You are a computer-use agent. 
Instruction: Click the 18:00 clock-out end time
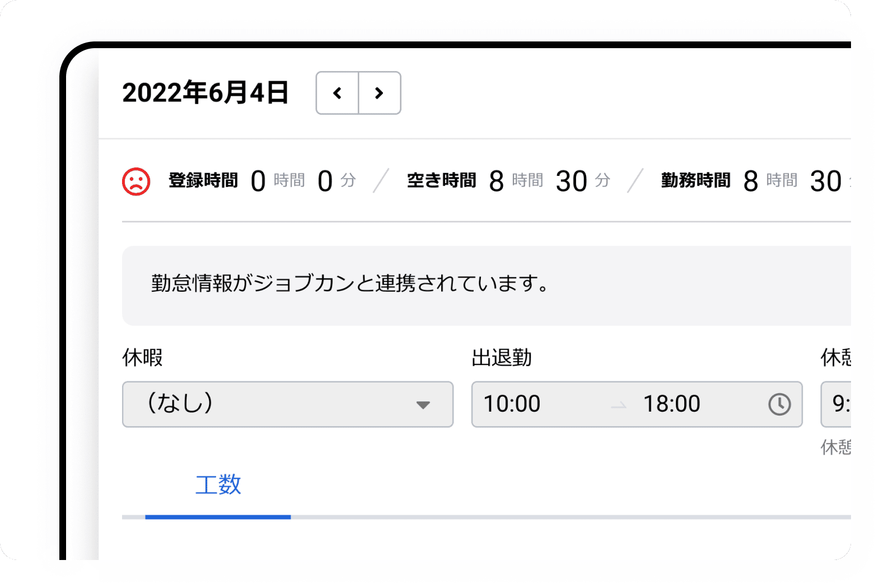(671, 404)
